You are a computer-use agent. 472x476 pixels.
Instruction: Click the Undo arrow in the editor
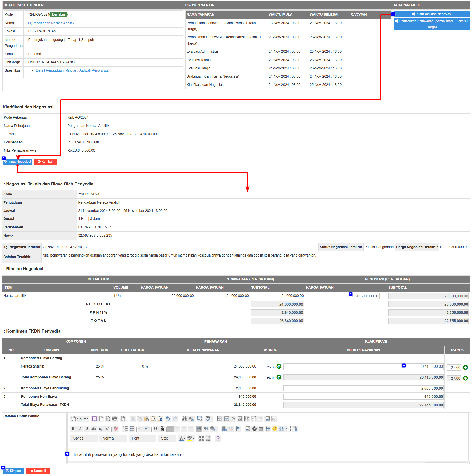tap(168, 419)
